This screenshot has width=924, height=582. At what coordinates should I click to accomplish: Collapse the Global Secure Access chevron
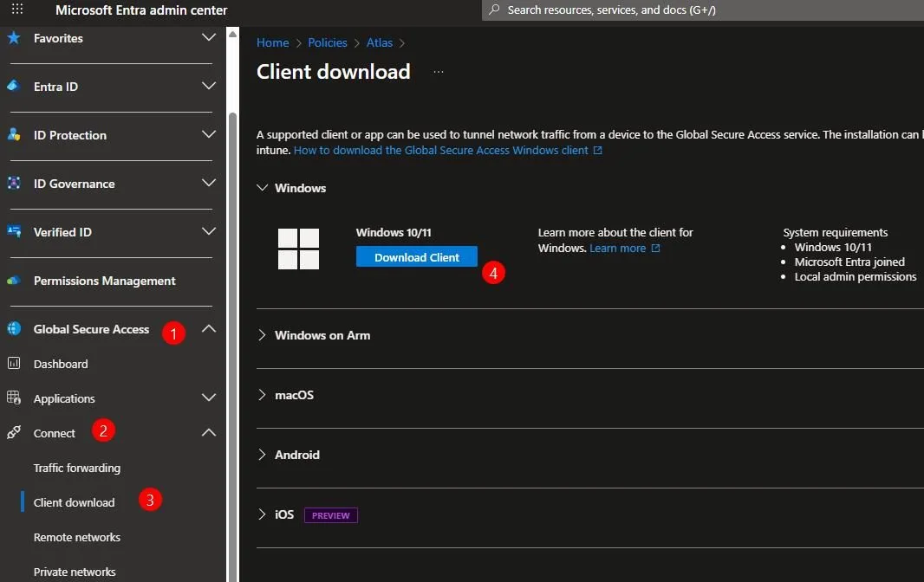click(x=209, y=329)
